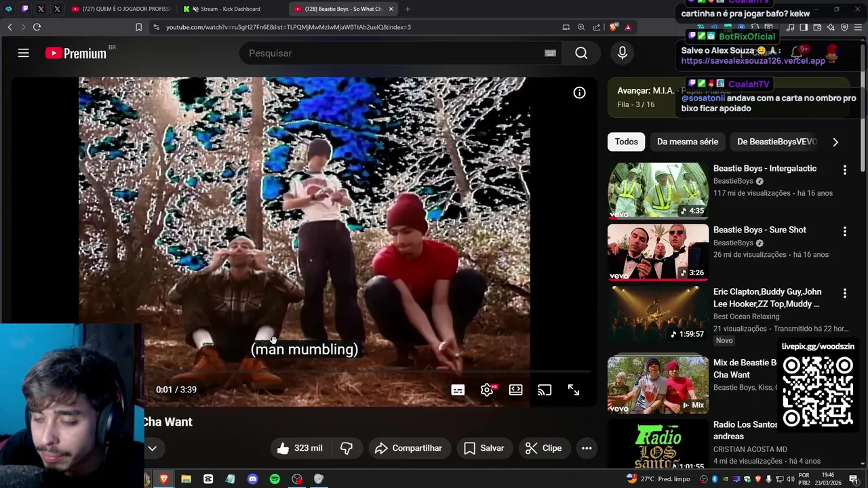868x488 pixels.
Task: Expand the channel info chevron
Action: (x=153, y=448)
